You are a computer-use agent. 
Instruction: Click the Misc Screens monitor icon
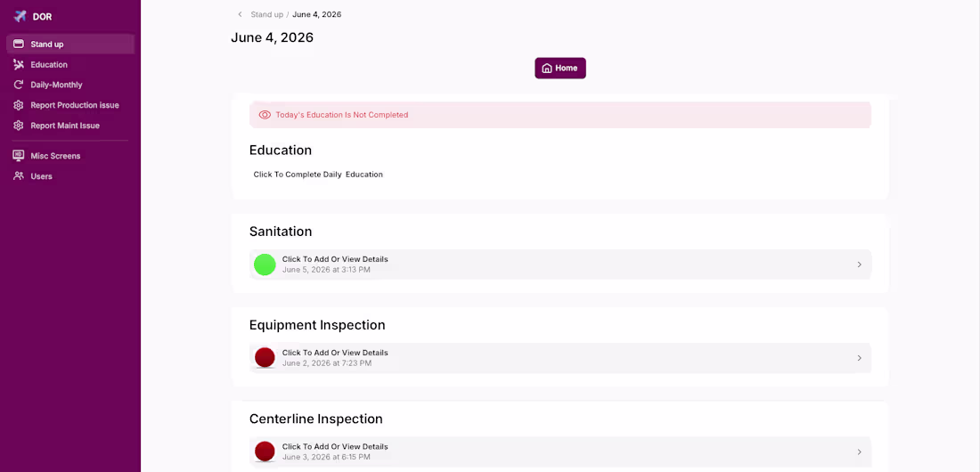[19, 156]
